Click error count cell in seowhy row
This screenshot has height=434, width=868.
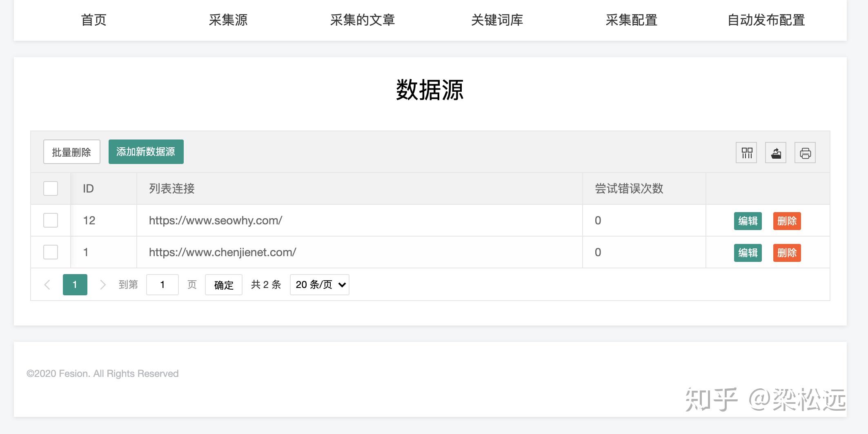pyautogui.click(x=644, y=220)
